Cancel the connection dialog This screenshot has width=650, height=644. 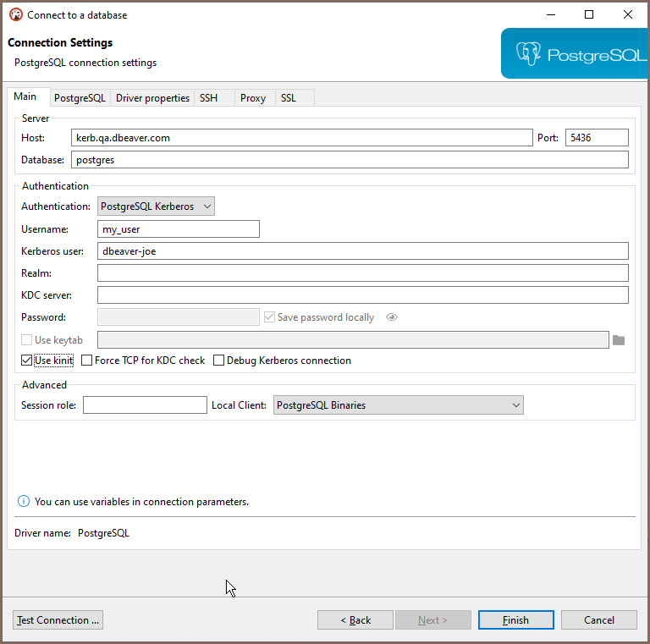coord(599,620)
